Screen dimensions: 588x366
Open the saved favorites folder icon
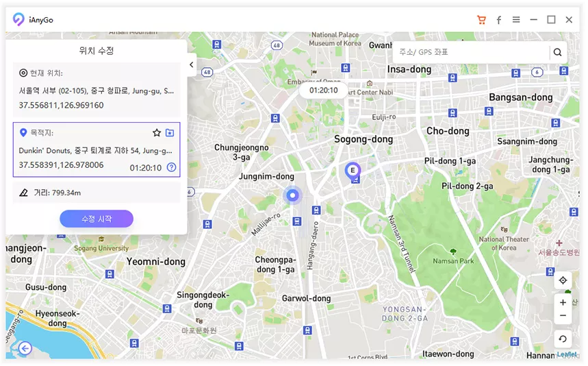pos(170,132)
